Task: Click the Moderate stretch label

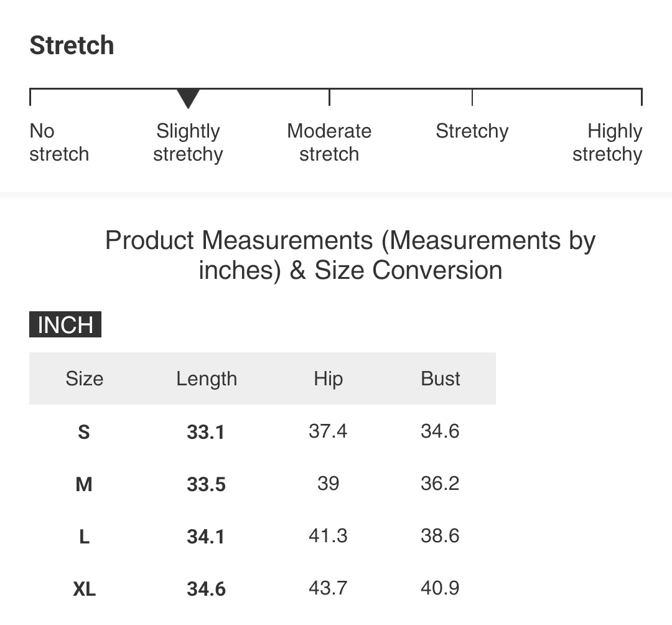Action: [329, 143]
